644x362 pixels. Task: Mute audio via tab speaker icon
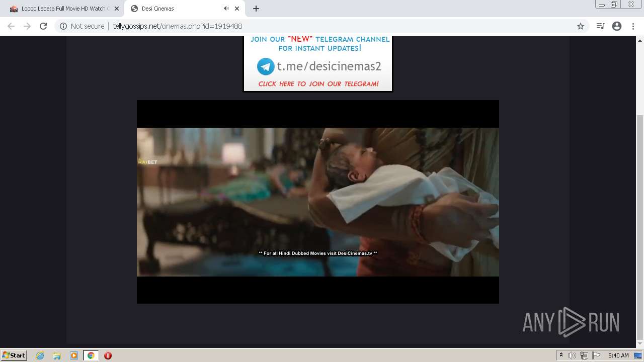(x=226, y=9)
